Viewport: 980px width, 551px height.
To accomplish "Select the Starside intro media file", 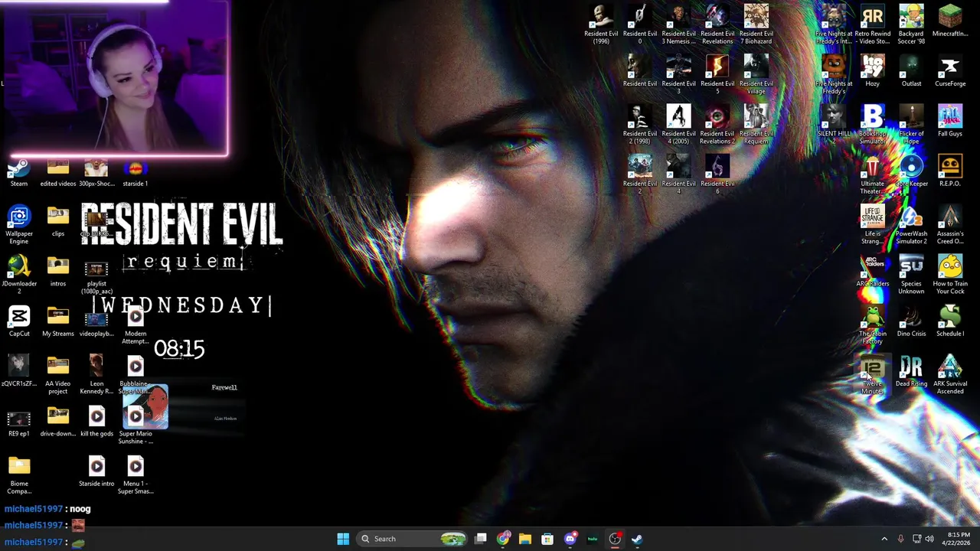I will pos(96,472).
